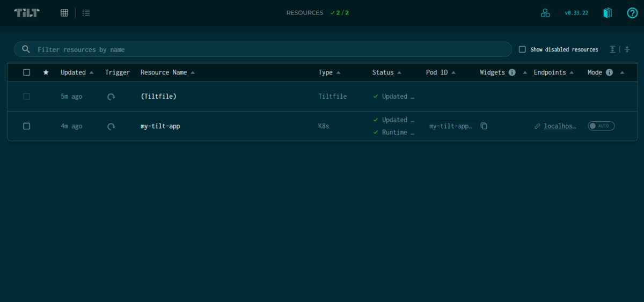This screenshot has height=302, width=644.
Task: Click the 4m ago timestamp
Action: coord(71,127)
